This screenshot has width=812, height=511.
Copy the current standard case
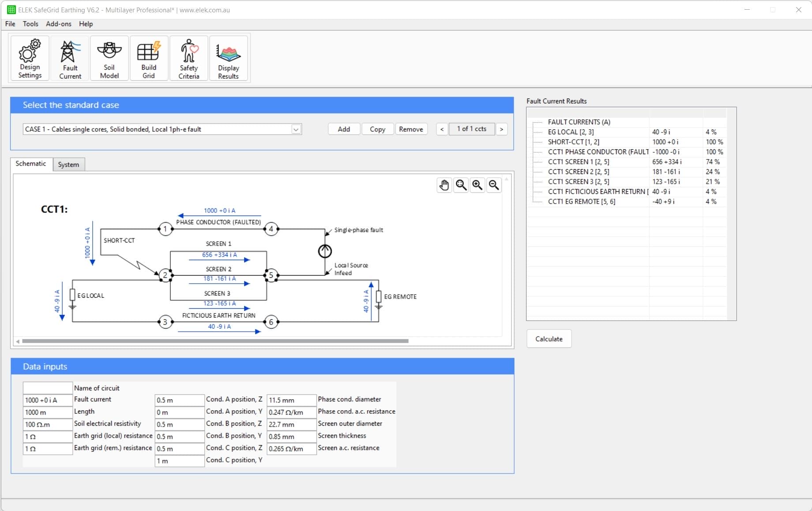pyautogui.click(x=377, y=129)
